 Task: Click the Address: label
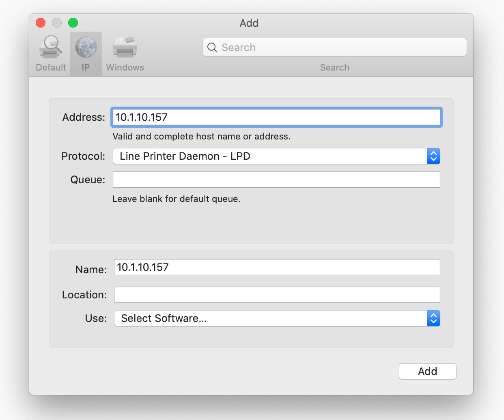pos(84,117)
